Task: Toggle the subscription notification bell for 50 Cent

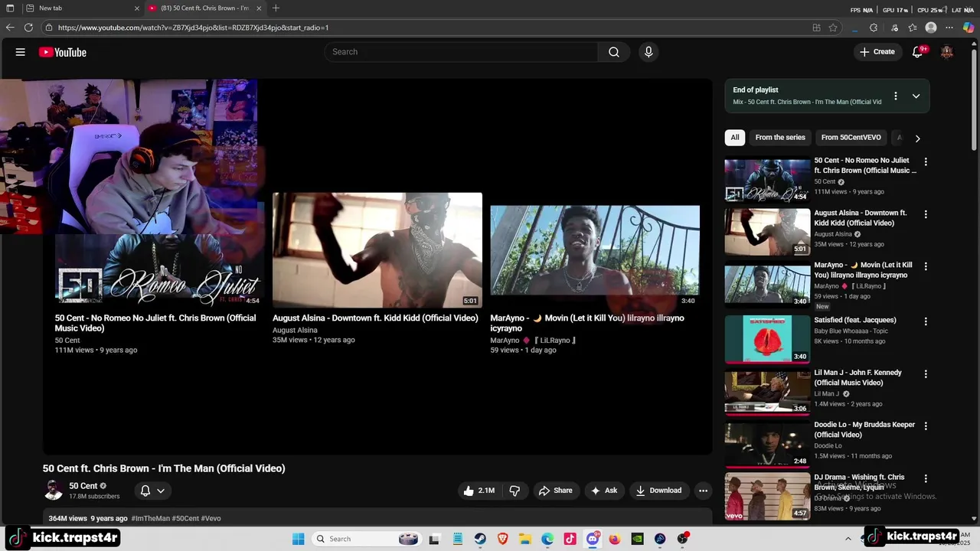Action: 152,491
